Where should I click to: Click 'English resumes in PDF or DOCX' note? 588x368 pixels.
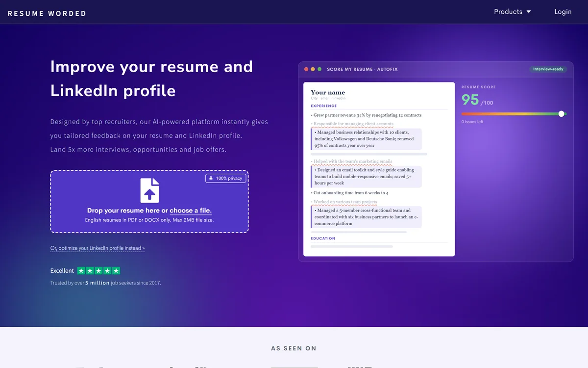pos(149,220)
